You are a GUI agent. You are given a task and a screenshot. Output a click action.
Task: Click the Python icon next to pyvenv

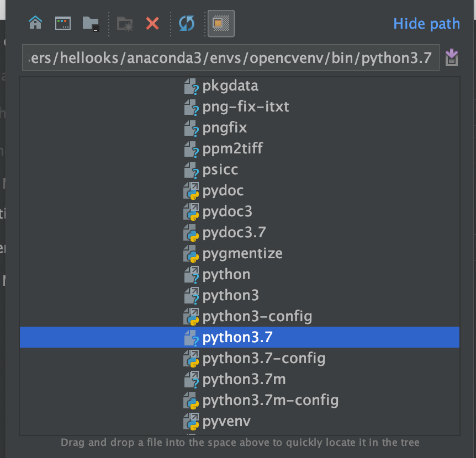191,421
